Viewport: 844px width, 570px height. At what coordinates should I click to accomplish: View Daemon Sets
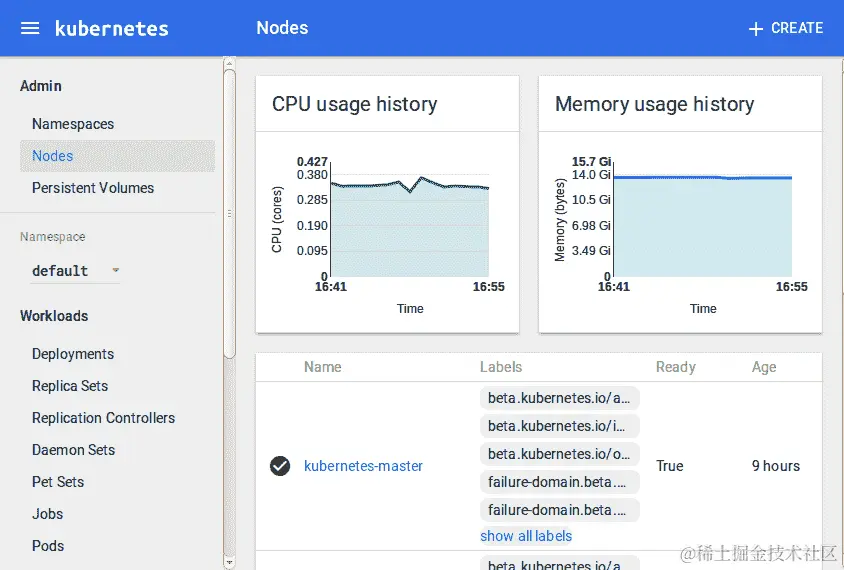pyautogui.click(x=73, y=450)
